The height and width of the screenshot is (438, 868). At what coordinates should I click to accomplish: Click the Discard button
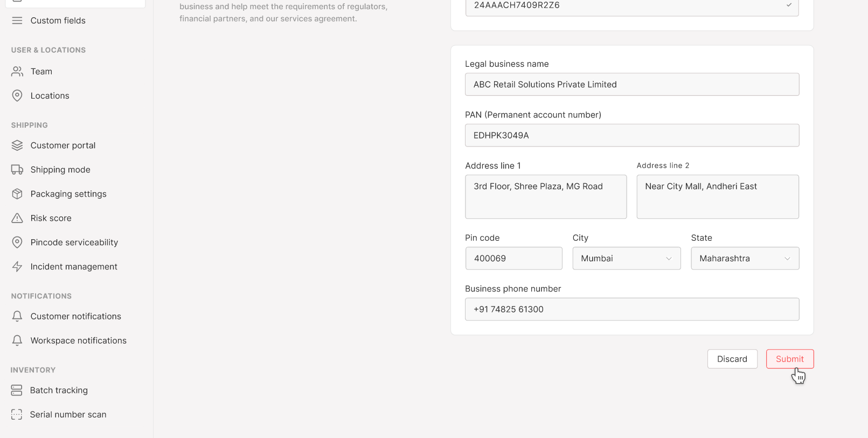click(732, 359)
